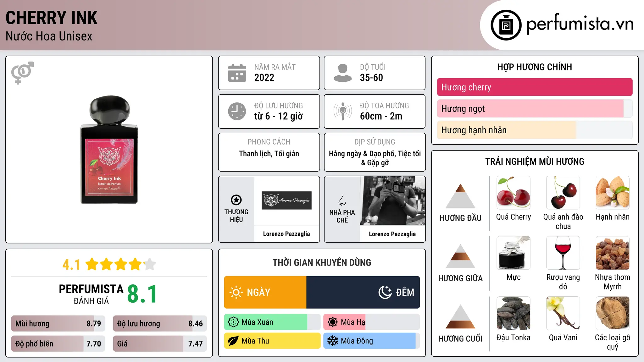Screen dimensions: 644x362
Task: Click the sun icon for Mùa Hạ
Action: (333, 322)
